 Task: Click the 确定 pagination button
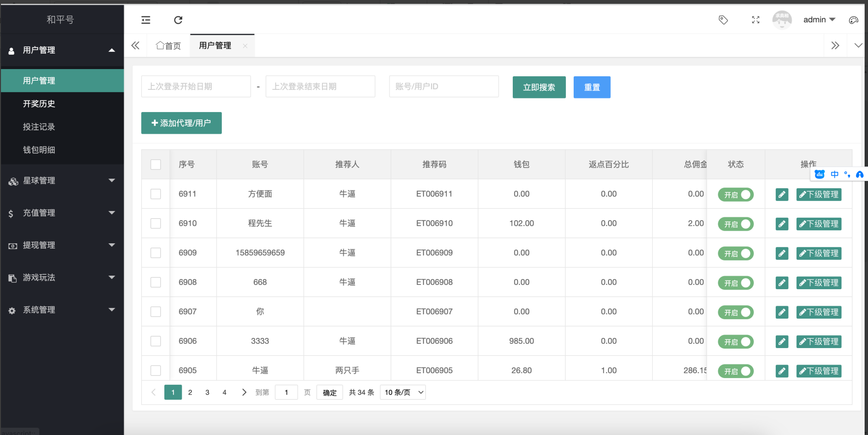(330, 393)
